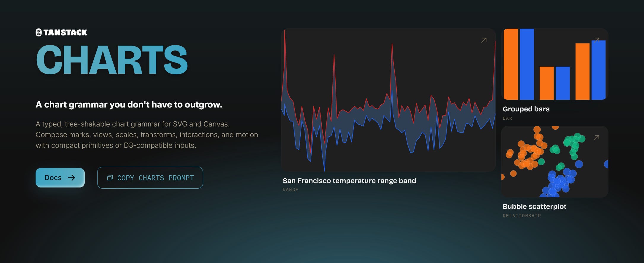Click the Grouped bars title
The width and height of the screenshot is (644, 263).
[526, 109]
